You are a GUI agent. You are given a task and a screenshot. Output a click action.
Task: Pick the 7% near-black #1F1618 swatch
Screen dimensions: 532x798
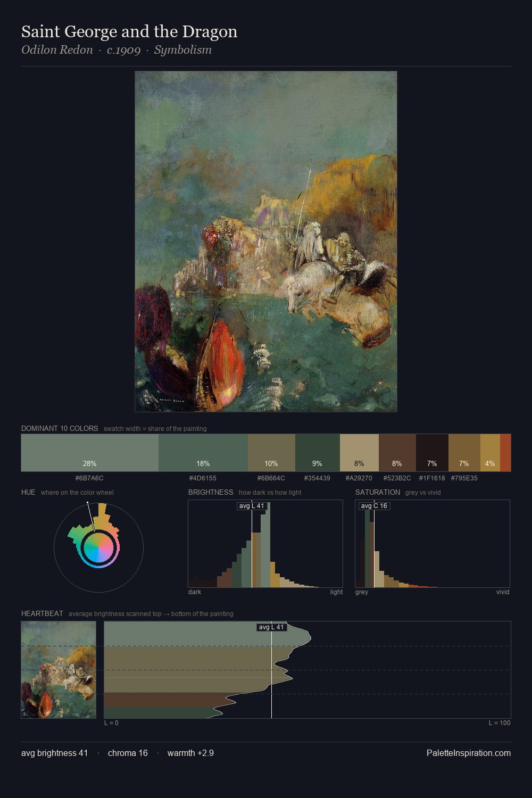[432, 453]
